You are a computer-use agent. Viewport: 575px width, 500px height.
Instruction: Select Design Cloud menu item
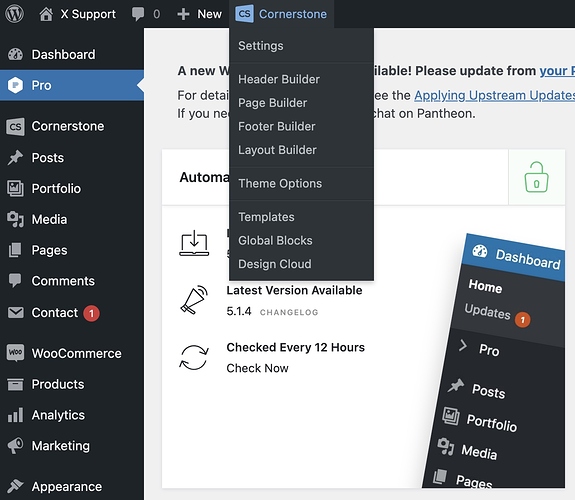click(275, 264)
